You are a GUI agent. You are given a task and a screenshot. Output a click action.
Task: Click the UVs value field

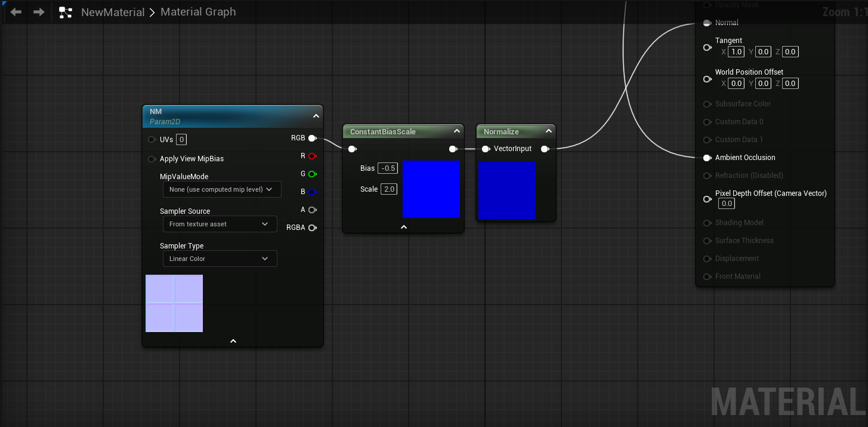(181, 140)
